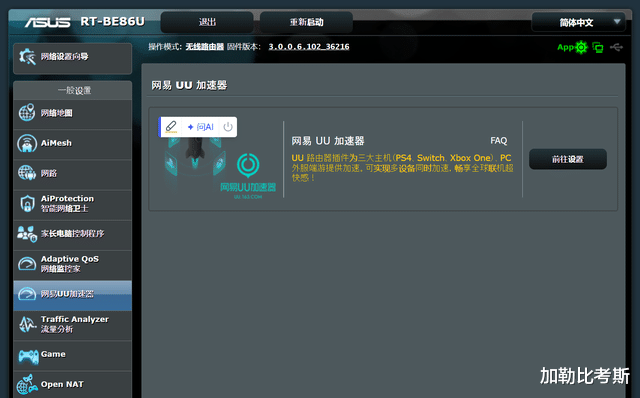Open firmware version 3.0.0.6.102_36216 link
This screenshot has height=398, width=640.
tap(309, 47)
